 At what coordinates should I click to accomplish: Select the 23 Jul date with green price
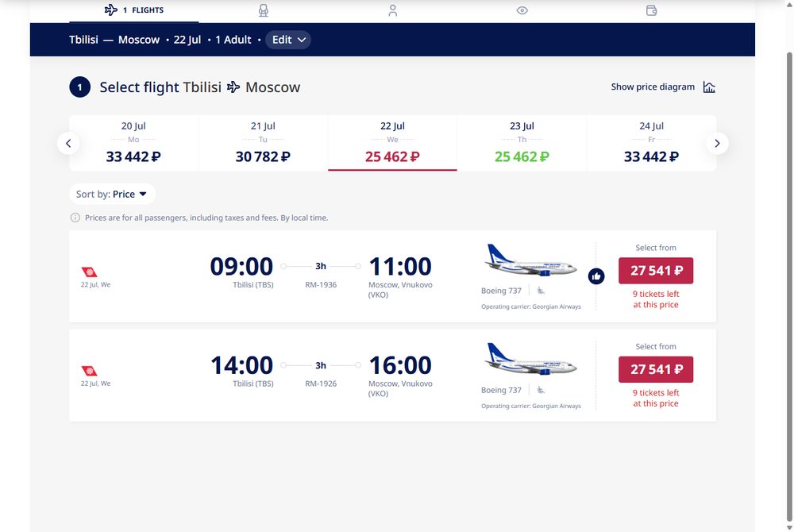click(x=522, y=143)
